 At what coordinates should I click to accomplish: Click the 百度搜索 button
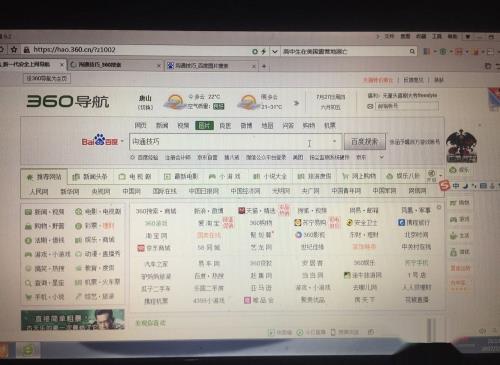pyautogui.click(x=365, y=142)
